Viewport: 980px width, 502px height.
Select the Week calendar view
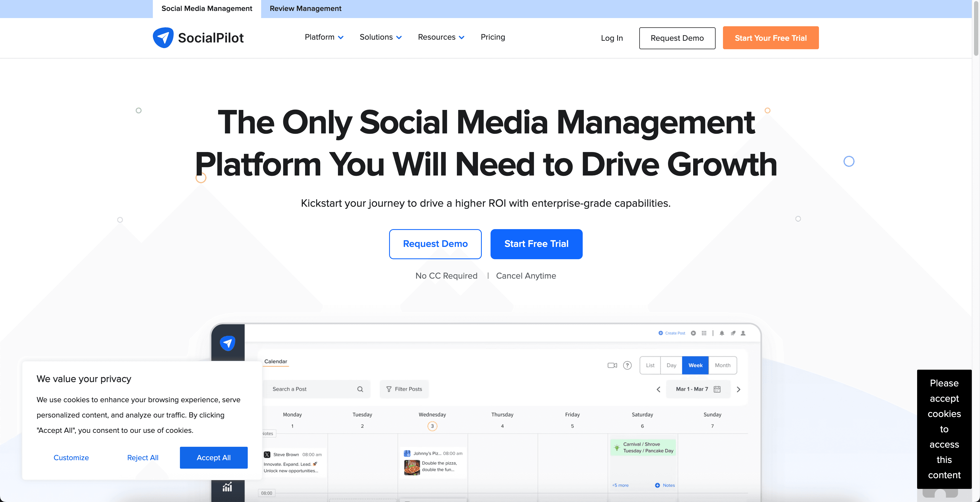click(x=695, y=365)
